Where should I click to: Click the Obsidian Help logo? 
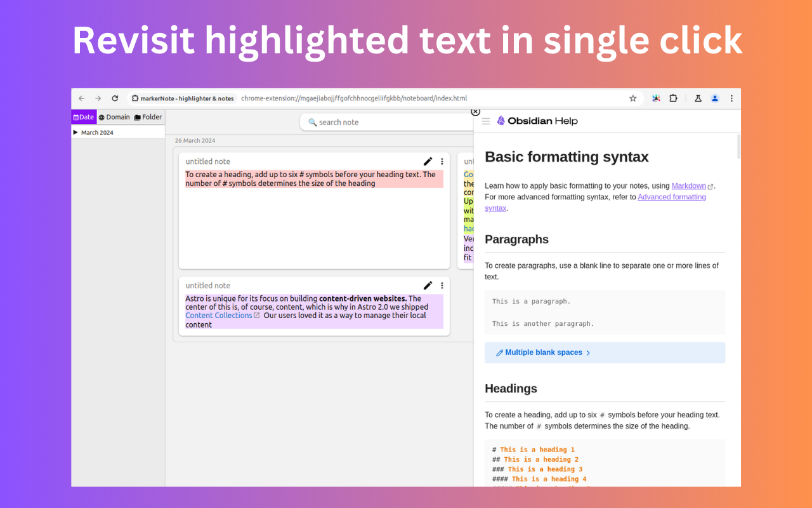click(537, 121)
